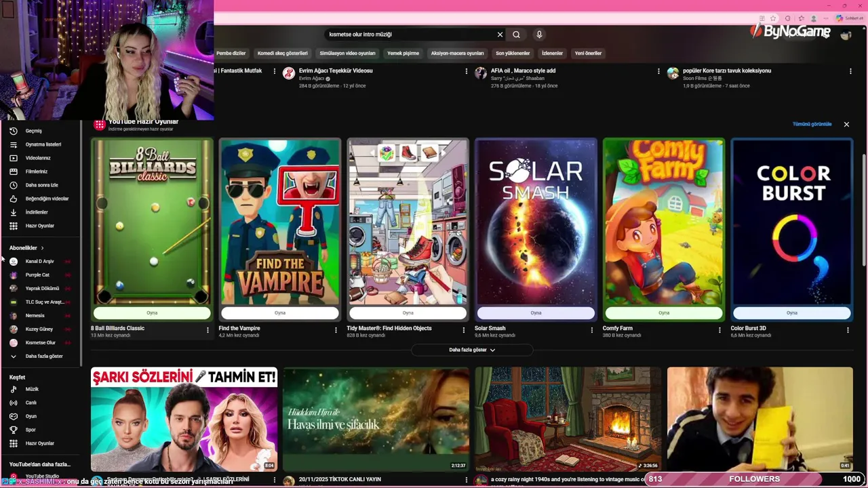Select İzlenenler filter chip
The image size is (868, 488).
click(552, 54)
